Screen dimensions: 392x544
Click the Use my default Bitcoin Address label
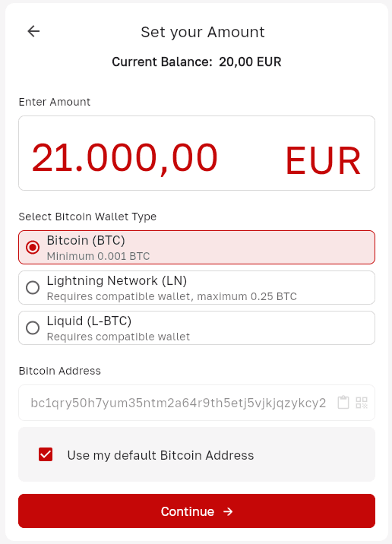pyautogui.click(x=160, y=455)
